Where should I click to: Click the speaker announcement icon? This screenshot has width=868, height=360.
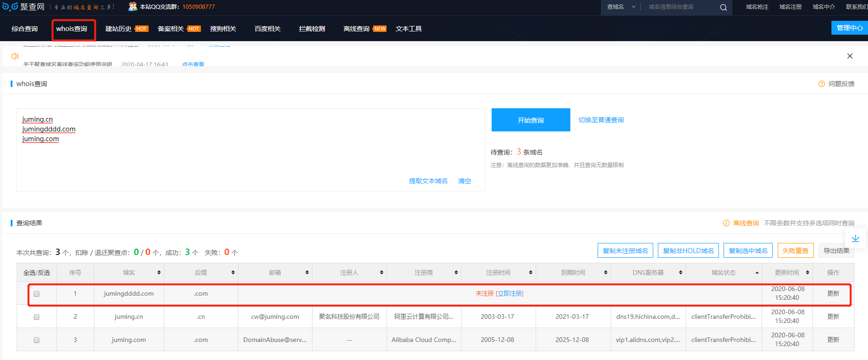click(15, 56)
